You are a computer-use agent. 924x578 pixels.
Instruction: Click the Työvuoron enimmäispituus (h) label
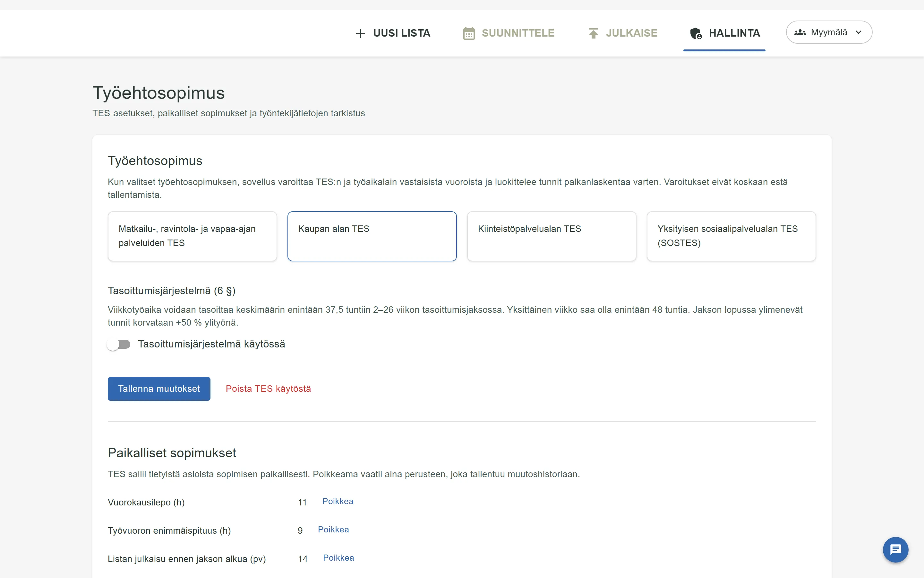(x=169, y=530)
